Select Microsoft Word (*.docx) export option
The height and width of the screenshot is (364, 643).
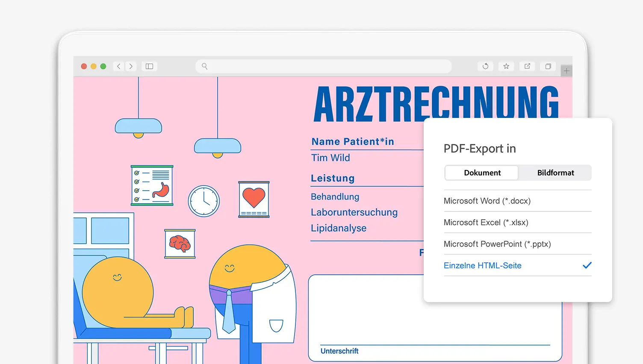tap(487, 201)
